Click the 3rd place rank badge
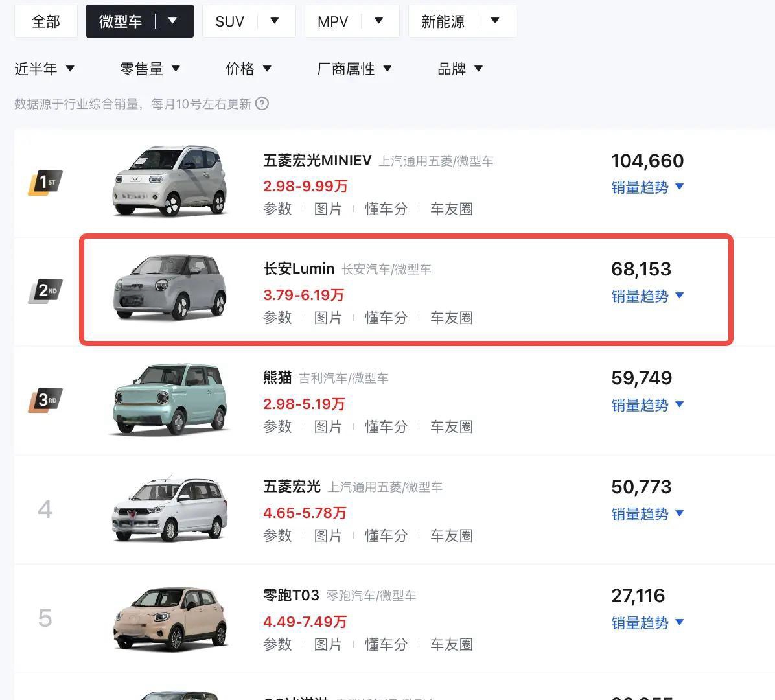The height and width of the screenshot is (700, 775). point(45,400)
